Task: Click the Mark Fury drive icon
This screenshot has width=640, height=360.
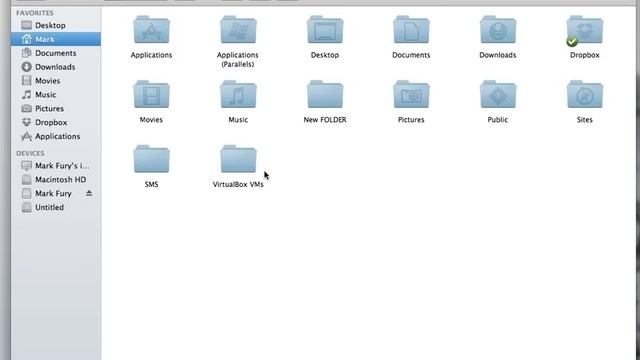Action: 27,193
